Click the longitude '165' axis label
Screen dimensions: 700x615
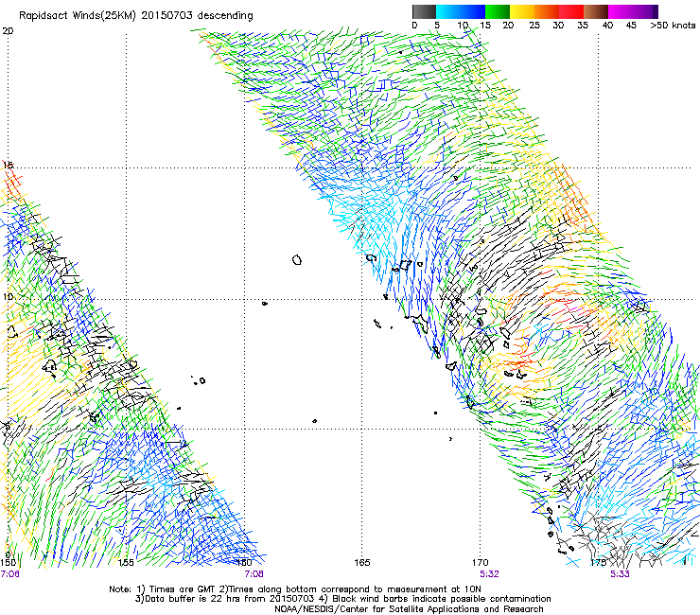(x=362, y=562)
